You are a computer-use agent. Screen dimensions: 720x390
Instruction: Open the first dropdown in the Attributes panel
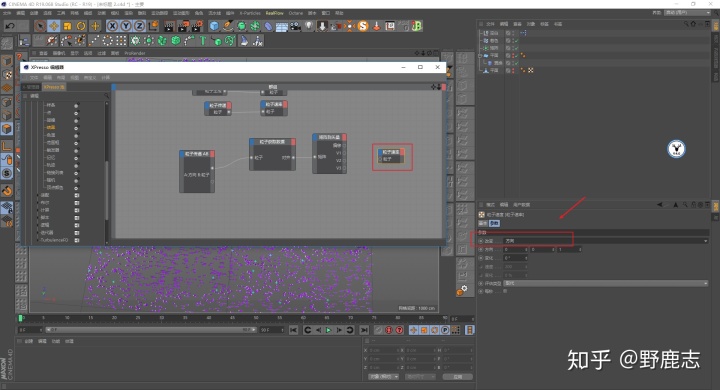605,241
